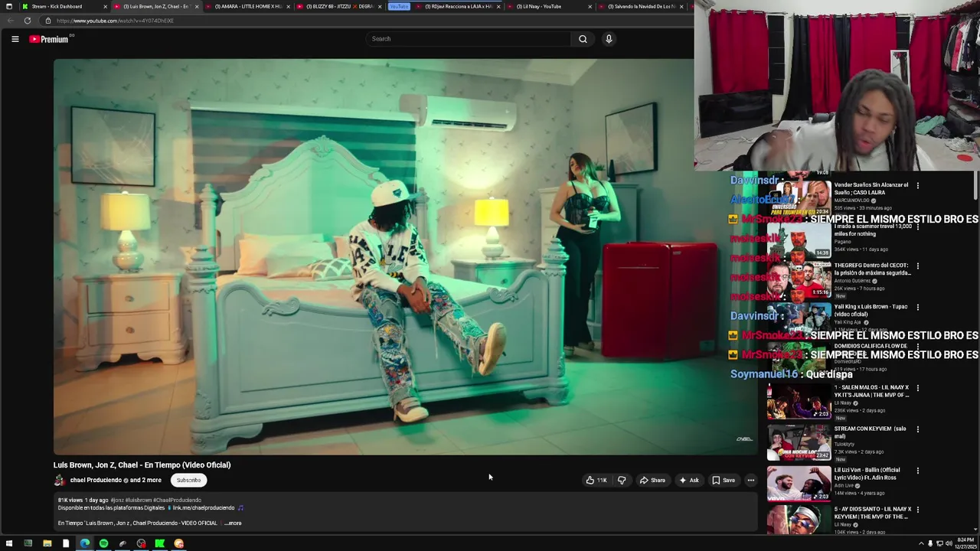980x551 pixels.
Task: Open options for SALEN MALOS video
Action: (x=918, y=388)
